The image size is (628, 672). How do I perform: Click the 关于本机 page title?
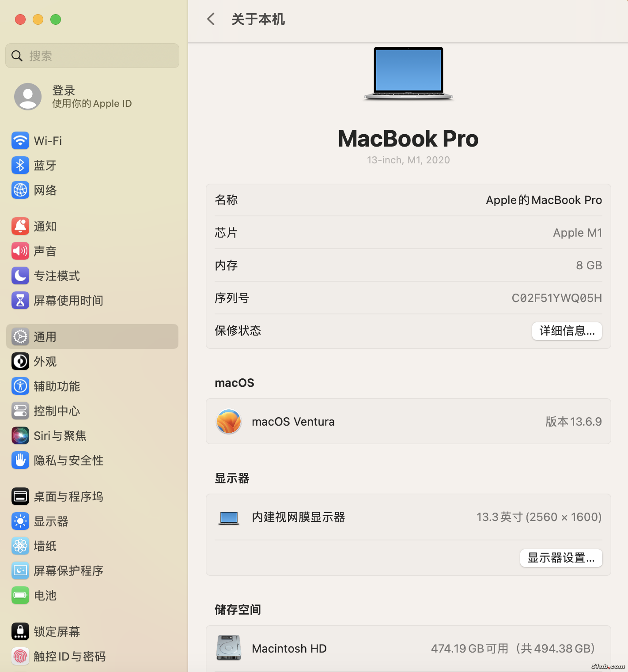258,19
